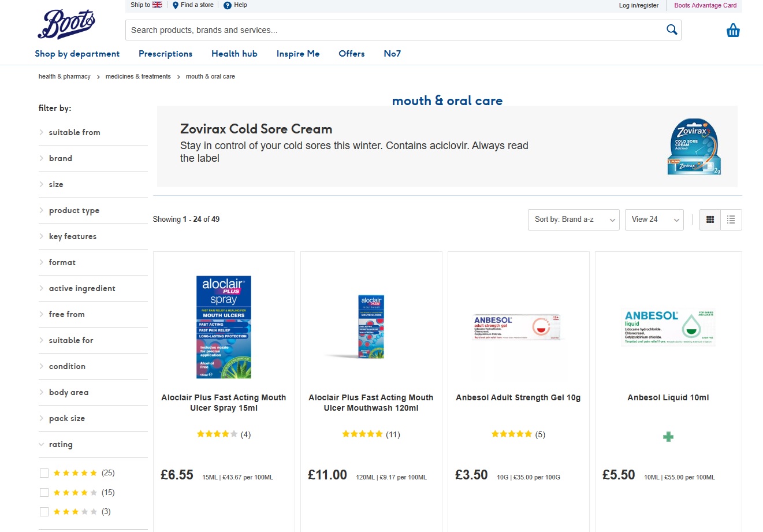The height and width of the screenshot is (532, 763).
Task: Open the Sort by Brand a-z dropdown
Action: click(x=574, y=220)
